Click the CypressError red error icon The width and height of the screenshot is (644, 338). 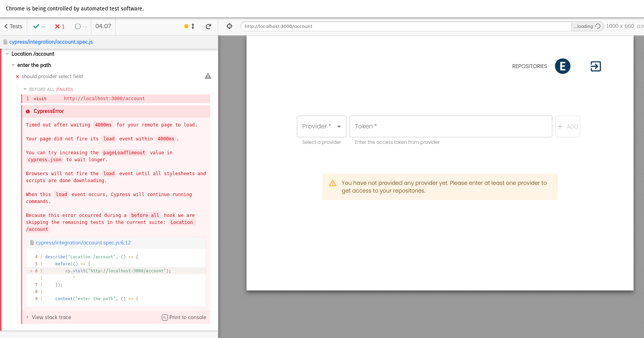28,111
